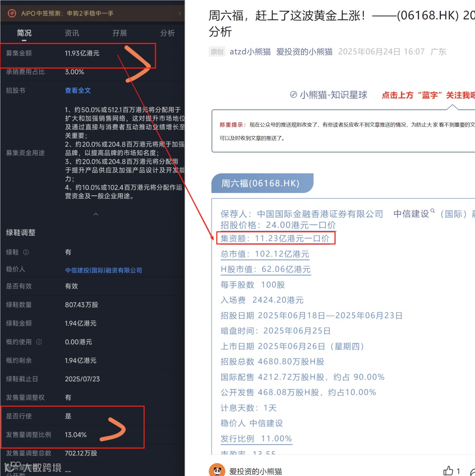Click 国际配售 4212.72万股H股 line
This screenshot has width=475, height=476.
click(x=302, y=377)
